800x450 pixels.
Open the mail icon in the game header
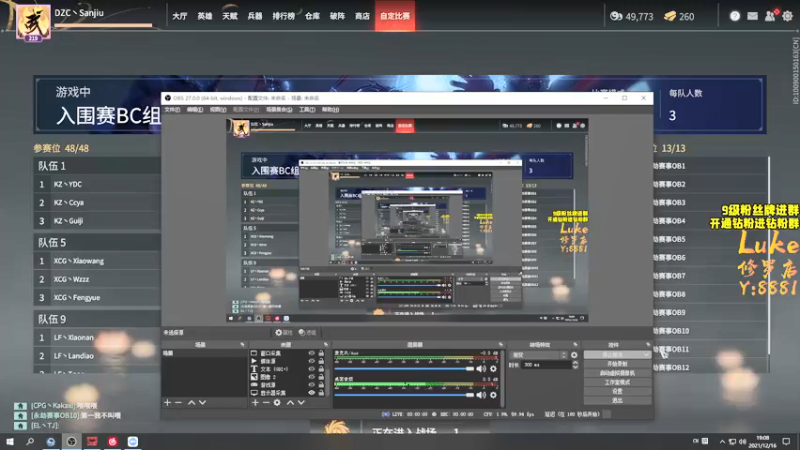point(753,16)
